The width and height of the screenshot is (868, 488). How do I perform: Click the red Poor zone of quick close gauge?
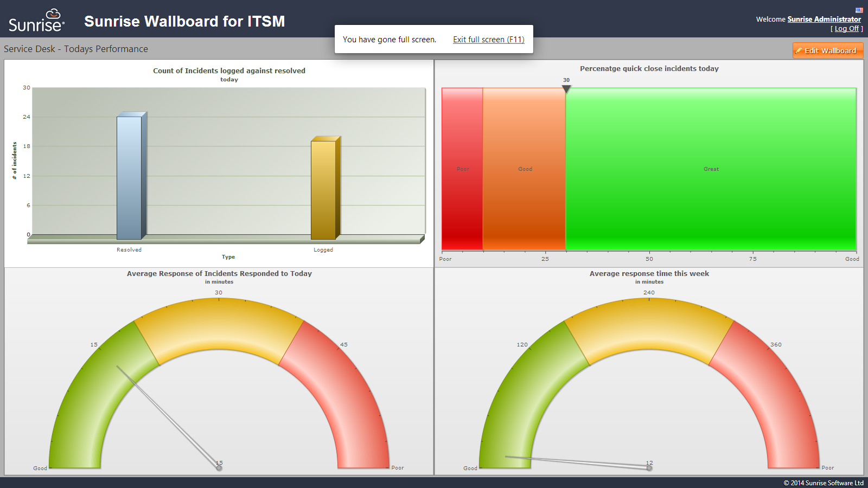click(x=462, y=169)
